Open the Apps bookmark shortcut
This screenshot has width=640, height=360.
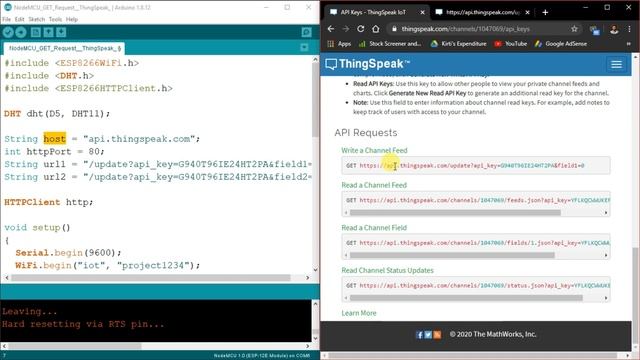coord(340,44)
